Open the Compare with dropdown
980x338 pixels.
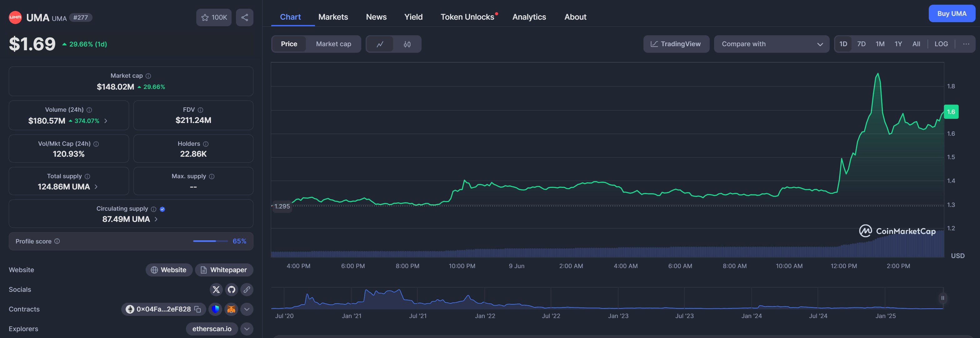pos(772,44)
